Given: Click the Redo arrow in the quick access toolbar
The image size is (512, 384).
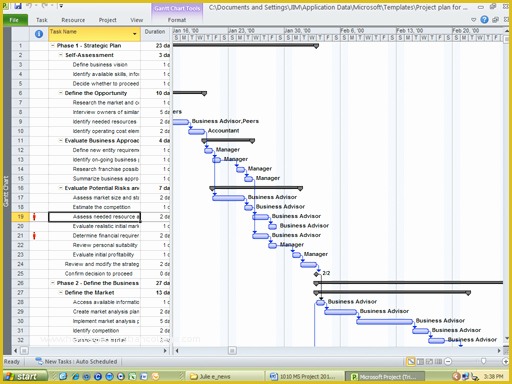Looking at the screenshot, I should (x=45, y=5).
